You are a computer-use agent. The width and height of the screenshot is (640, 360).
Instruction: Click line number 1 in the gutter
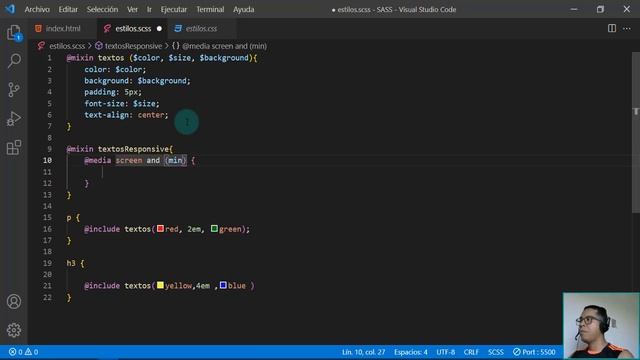click(x=50, y=58)
